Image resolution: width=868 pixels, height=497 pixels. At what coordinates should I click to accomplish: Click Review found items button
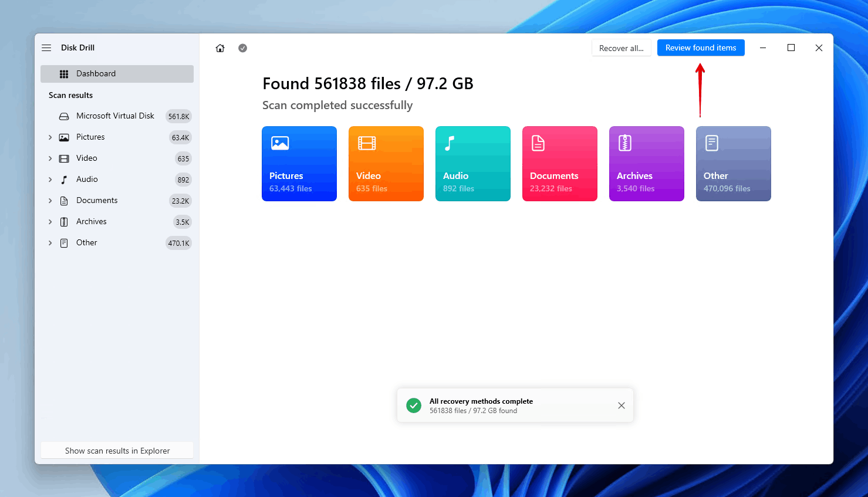point(701,48)
